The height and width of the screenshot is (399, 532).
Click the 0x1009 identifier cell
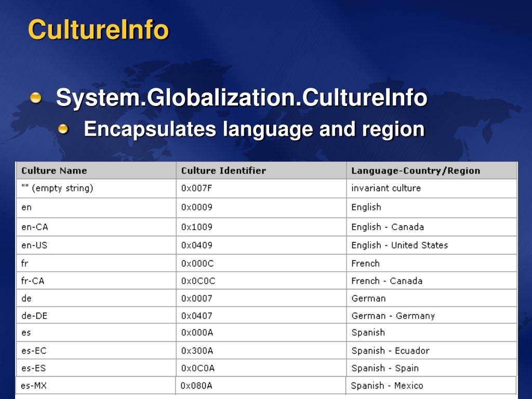point(261,227)
